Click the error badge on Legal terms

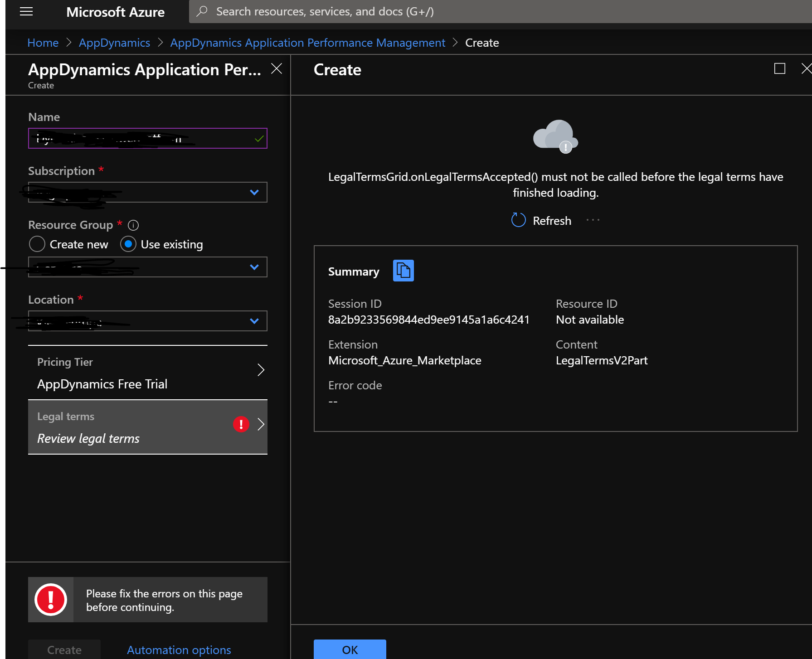coord(241,424)
